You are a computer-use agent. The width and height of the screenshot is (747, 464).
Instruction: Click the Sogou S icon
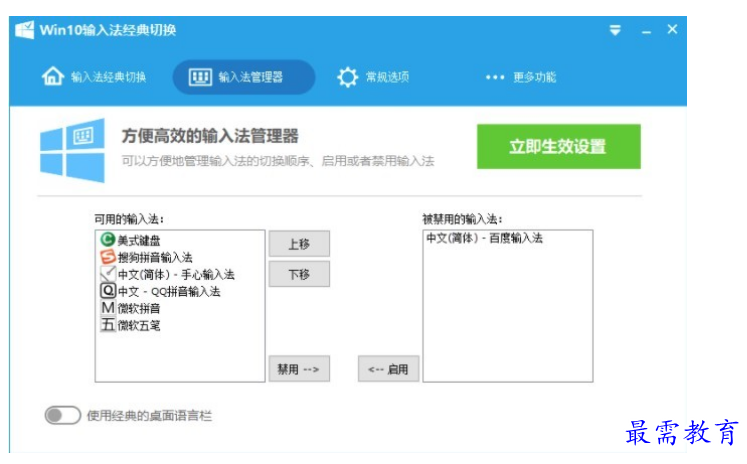108,256
